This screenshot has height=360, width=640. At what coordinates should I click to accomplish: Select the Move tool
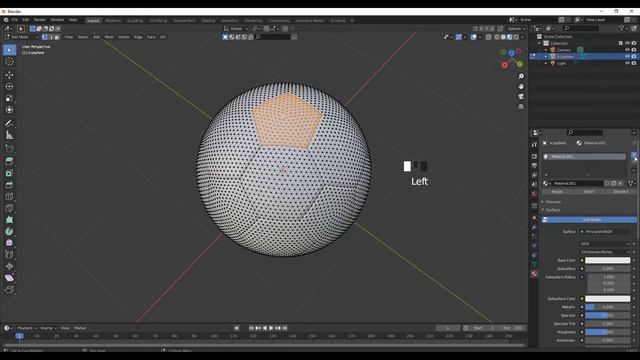pyautogui.click(x=9, y=75)
